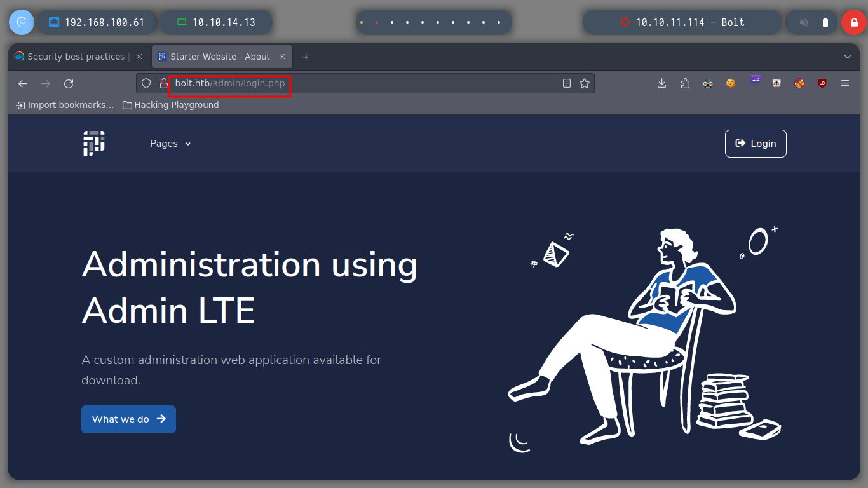Click the site logo in navbar
This screenshot has height=488, width=868.
pos(94,144)
